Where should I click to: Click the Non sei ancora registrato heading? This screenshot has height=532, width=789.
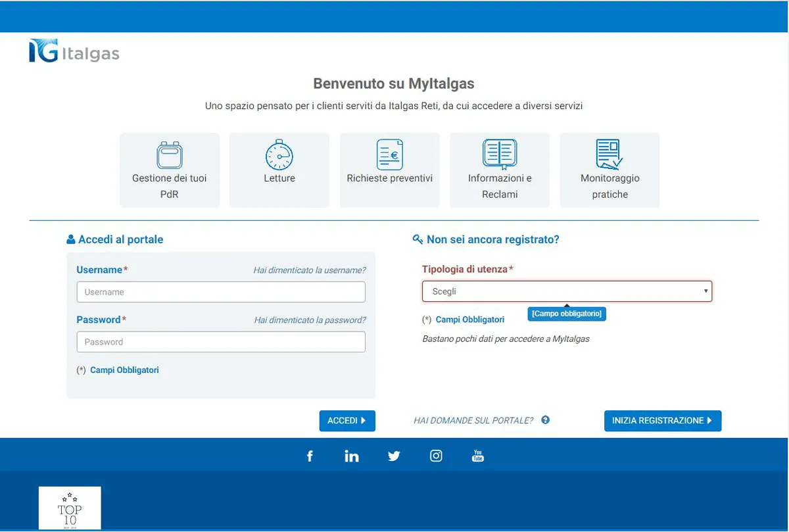493,240
